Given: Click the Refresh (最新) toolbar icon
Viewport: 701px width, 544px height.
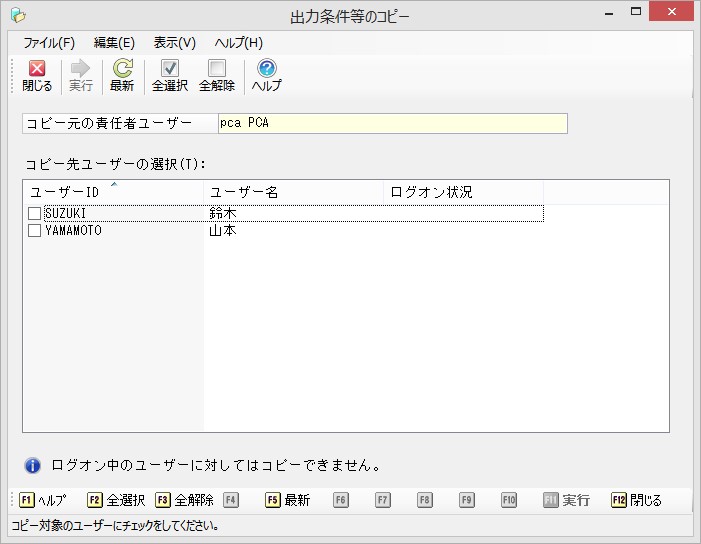Looking at the screenshot, I should tap(122, 69).
